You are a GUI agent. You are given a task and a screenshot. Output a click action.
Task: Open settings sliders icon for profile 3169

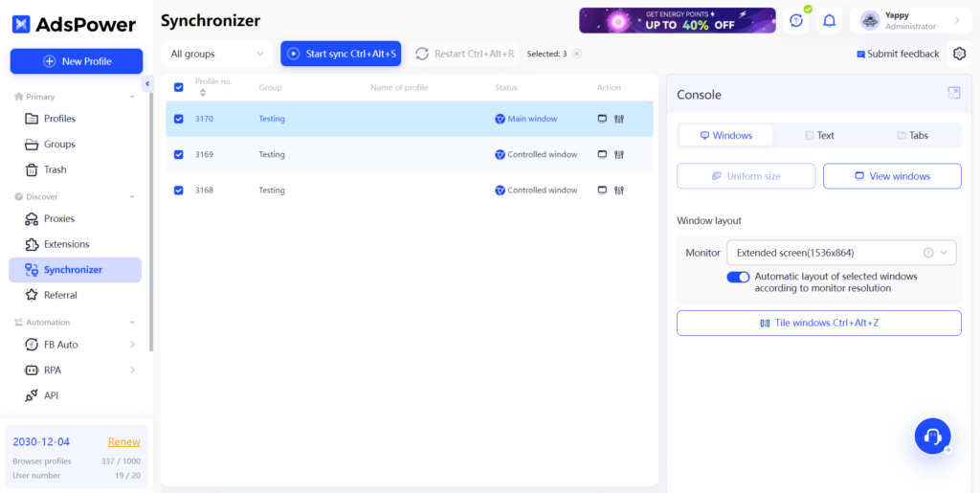(x=619, y=154)
